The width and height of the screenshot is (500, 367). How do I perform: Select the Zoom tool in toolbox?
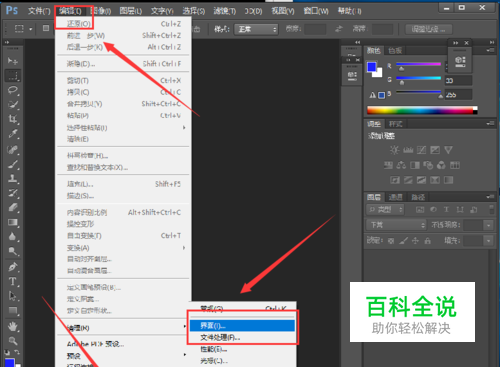[x=13, y=341]
